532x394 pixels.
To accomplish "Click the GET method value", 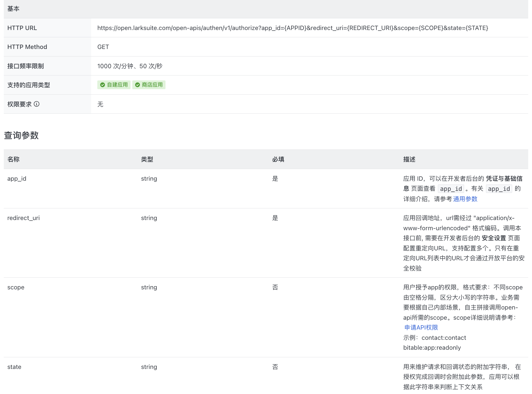I will click(103, 47).
